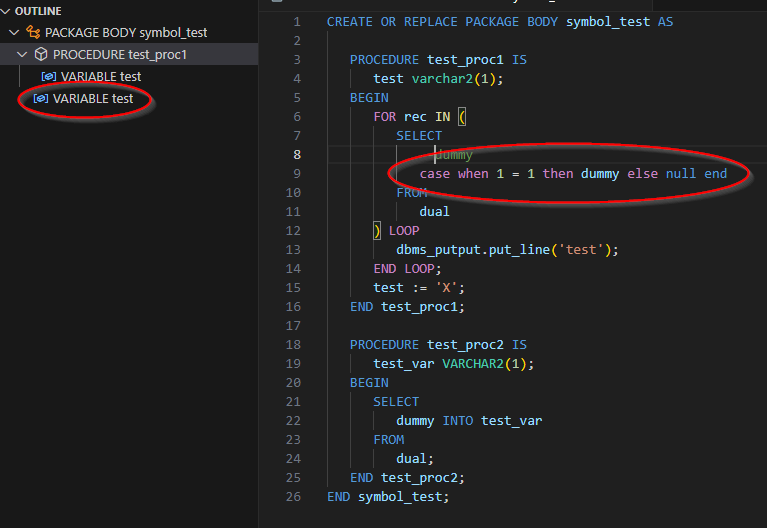This screenshot has width=767, height=528.
Task: Click null keyword on line 9
Action: point(681,174)
